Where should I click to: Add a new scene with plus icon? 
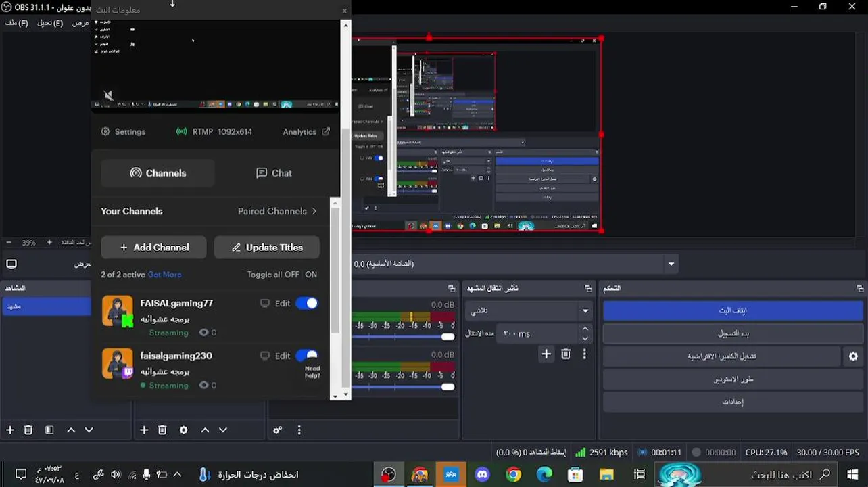point(10,430)
